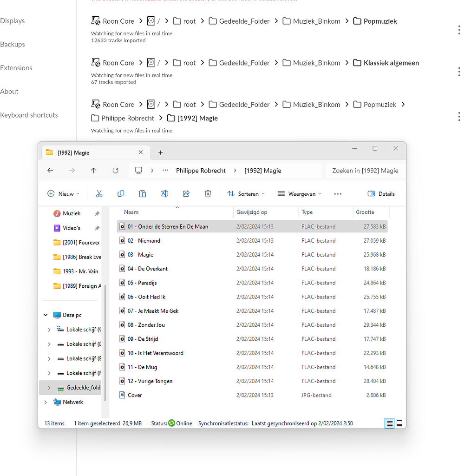Switch to large thumbnail view in the status bar
This screenshot has width=471, height=476.
[x=399, y=423]
